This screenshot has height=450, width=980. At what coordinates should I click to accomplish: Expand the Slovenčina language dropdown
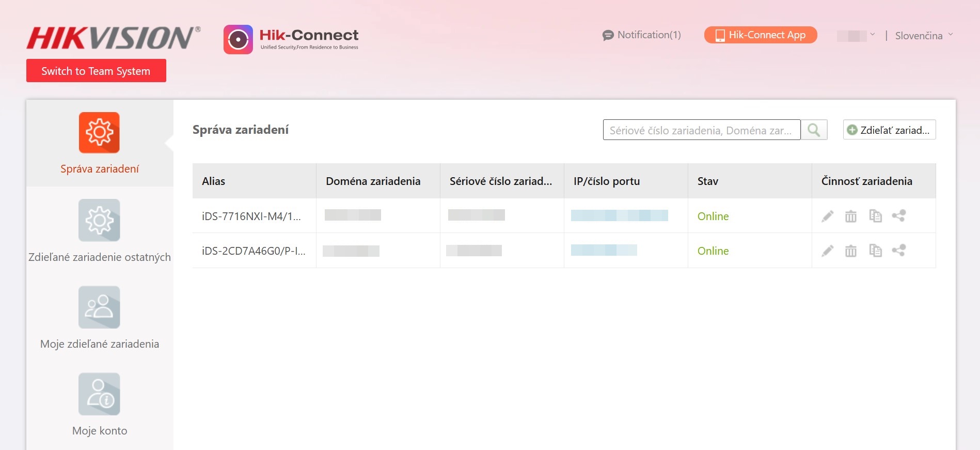pyautogui.click(x=924, y=36)
